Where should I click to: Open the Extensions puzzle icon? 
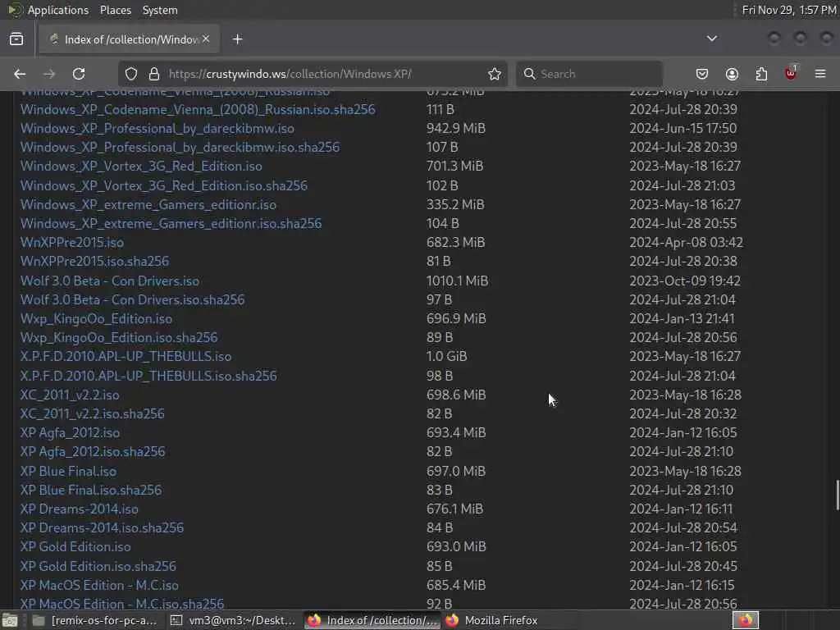point(761,74)
